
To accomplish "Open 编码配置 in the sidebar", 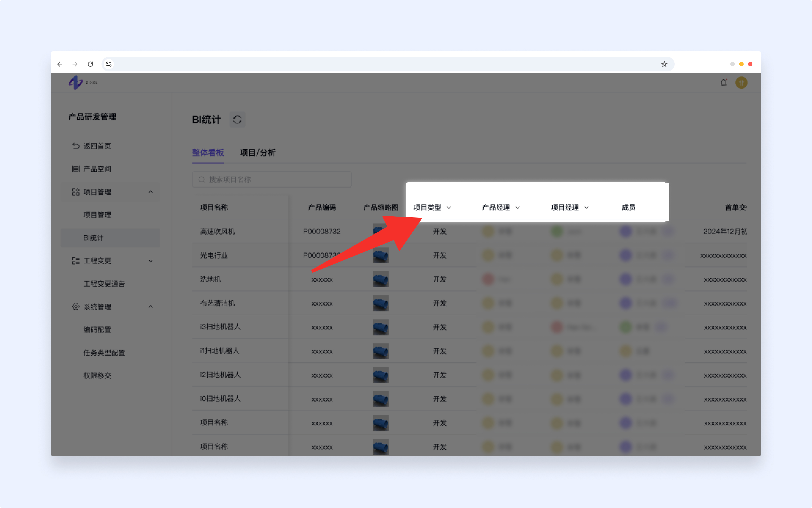I will [x=97, y=330].
